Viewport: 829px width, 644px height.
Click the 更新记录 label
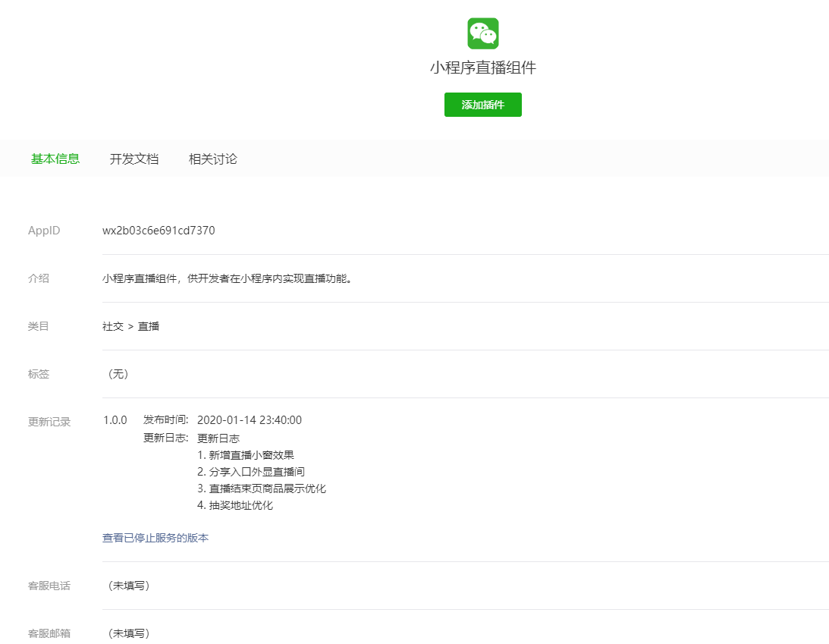[49, 422]
